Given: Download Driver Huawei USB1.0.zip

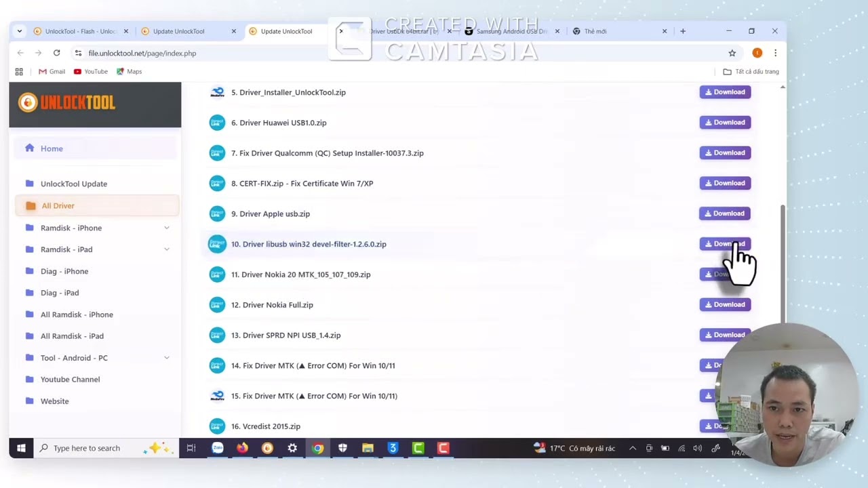Looking at the screenshot, I should (x=725, y=123).
